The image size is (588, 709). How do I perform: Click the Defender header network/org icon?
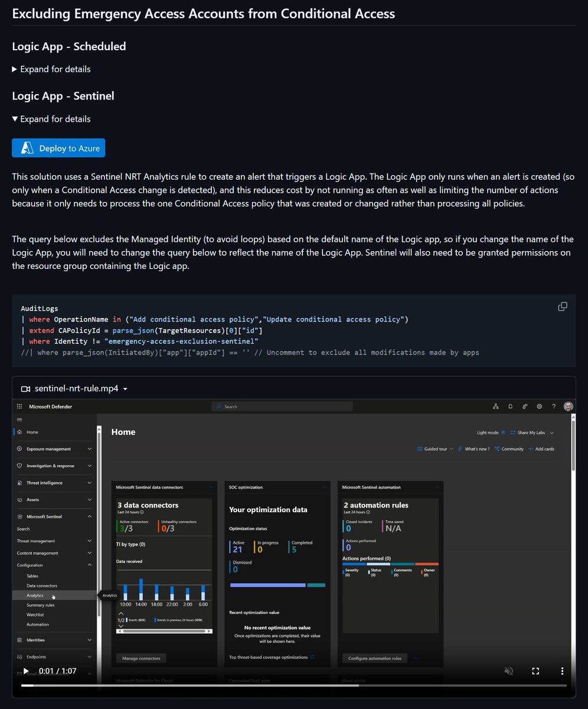(495, 406)
